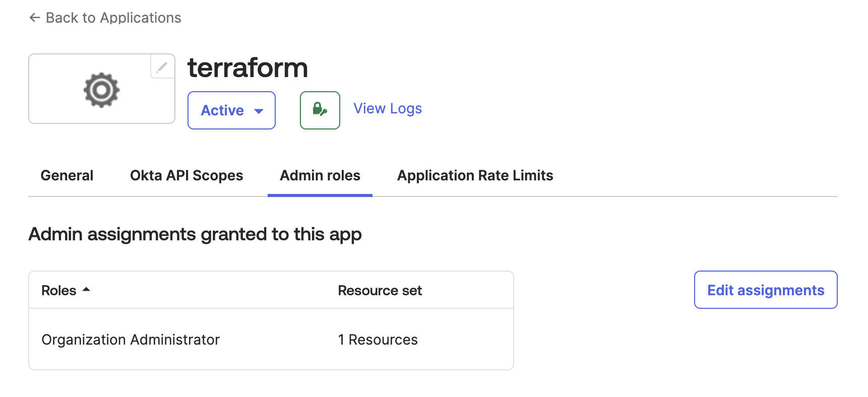Open the Okta API Scopes tab
Image resolution: width=868 pixels, height=397 pixels.
click(187, 175)
